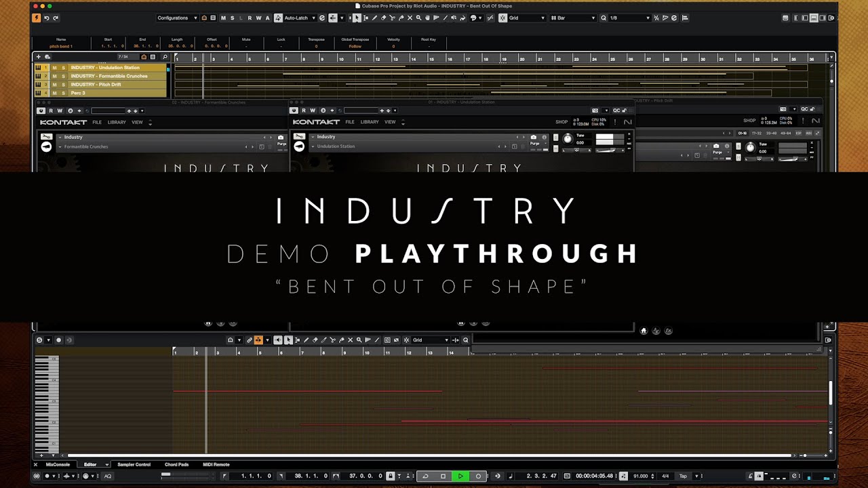Open LIBRARY menu in Formantible Crunches Kontakt
Image resolution: width=868 pixels, height=488 pixels.
(x=117, y=122)
